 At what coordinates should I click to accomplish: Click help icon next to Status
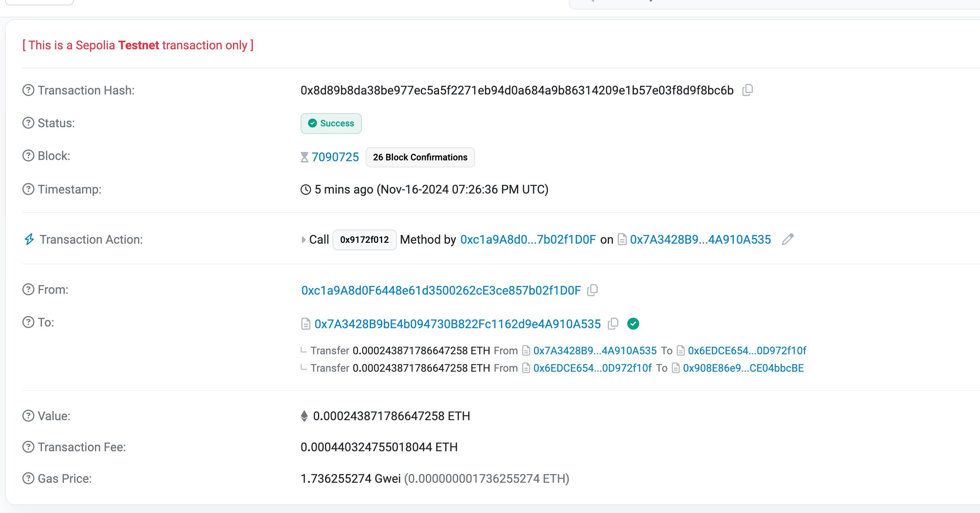click(28, 123)
